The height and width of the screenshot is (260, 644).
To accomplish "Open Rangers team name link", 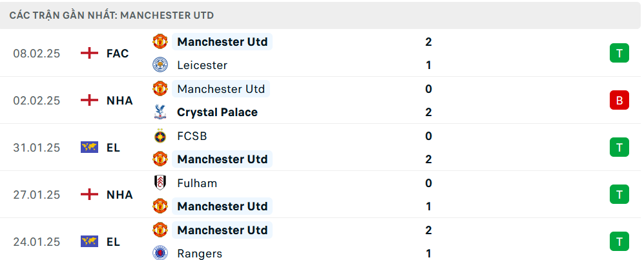I will (200, 254).
